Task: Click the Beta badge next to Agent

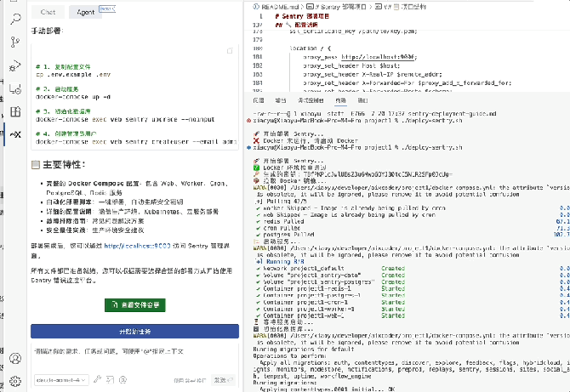Action: point(107,9)
